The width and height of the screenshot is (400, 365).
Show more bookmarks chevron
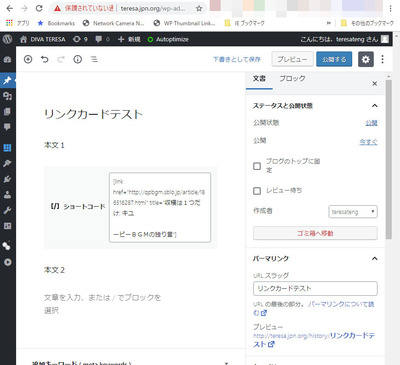pyautogui.click(x=329, y=23)
